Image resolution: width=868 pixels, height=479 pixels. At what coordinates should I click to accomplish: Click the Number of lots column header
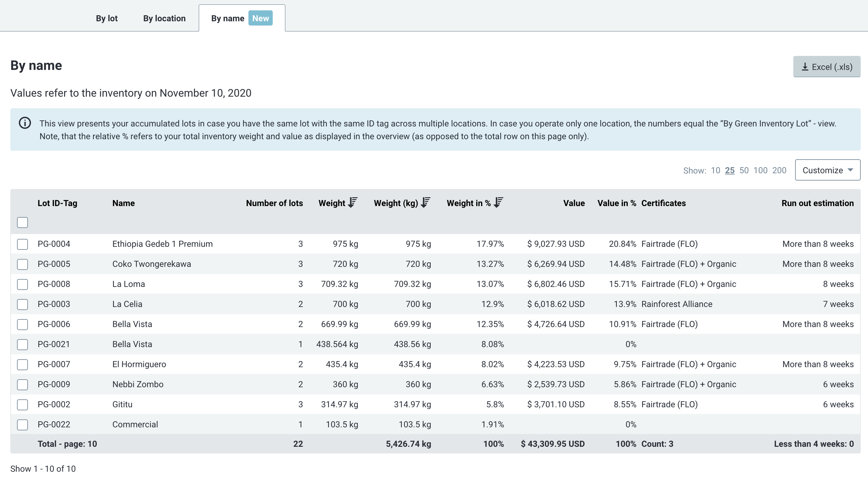click(x=274, y=203)
